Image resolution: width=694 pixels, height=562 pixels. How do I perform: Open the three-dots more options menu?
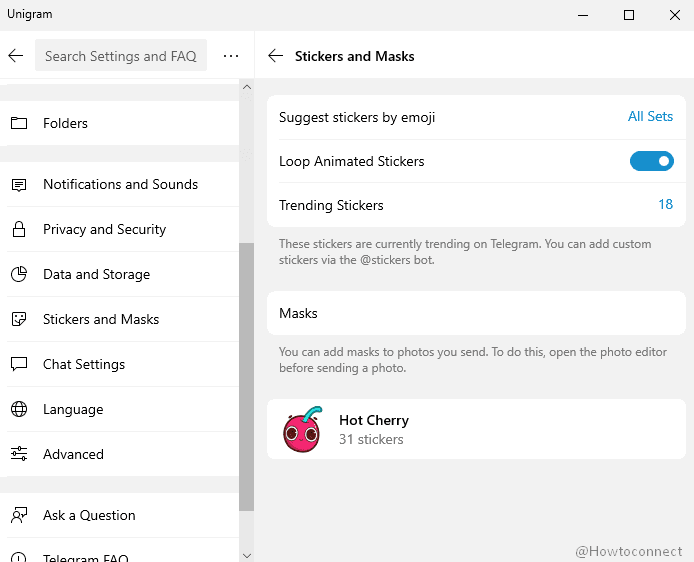[231, 56]
